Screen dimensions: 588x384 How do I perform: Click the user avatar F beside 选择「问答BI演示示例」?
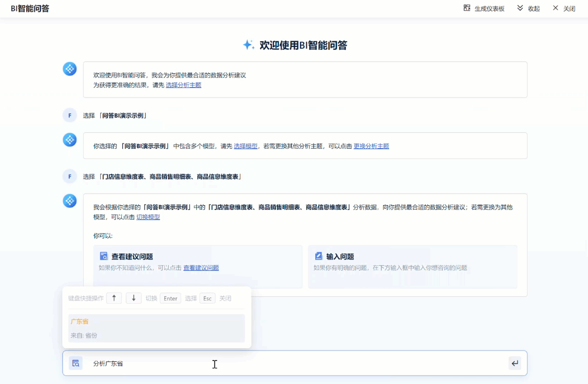click(x=70, y=115)
